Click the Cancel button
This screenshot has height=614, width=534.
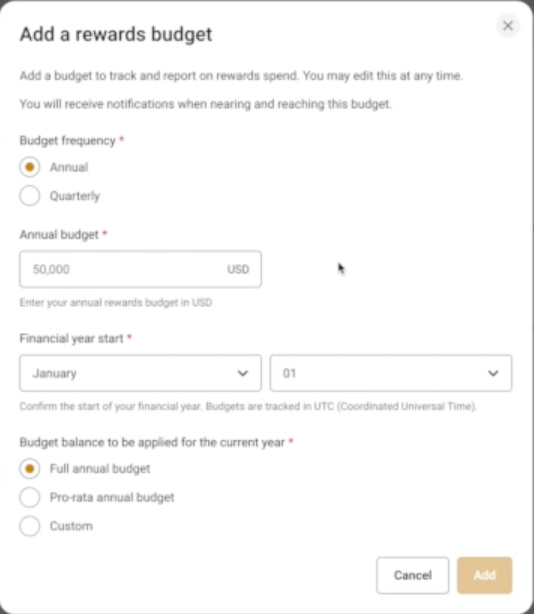click(413, 575)
